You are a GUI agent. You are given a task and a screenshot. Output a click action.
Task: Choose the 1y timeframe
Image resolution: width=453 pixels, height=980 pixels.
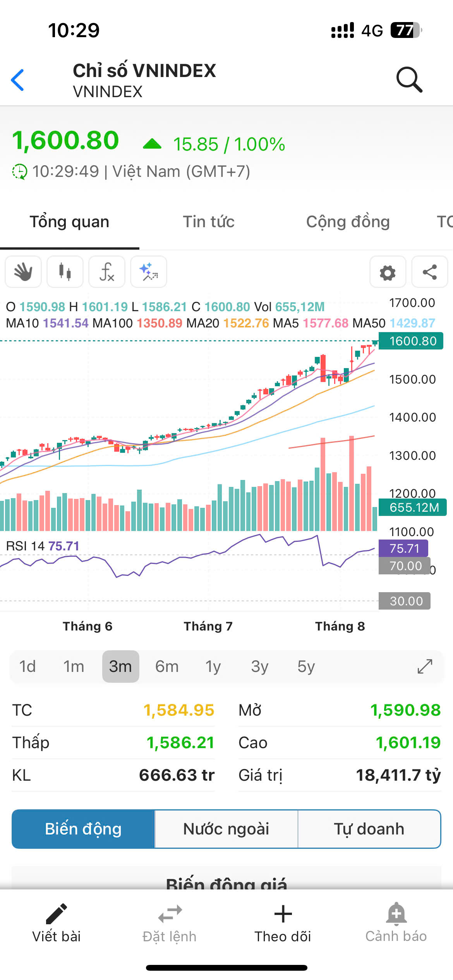pyautogui.click(x=213, y=666)
